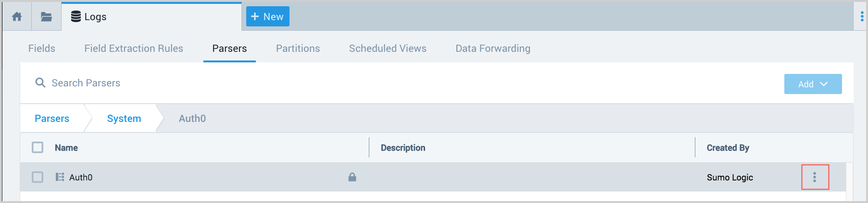This screenshot has height=203, width=868.
Task: Expand the Add dropdown button
Action: tap(813, 84)
